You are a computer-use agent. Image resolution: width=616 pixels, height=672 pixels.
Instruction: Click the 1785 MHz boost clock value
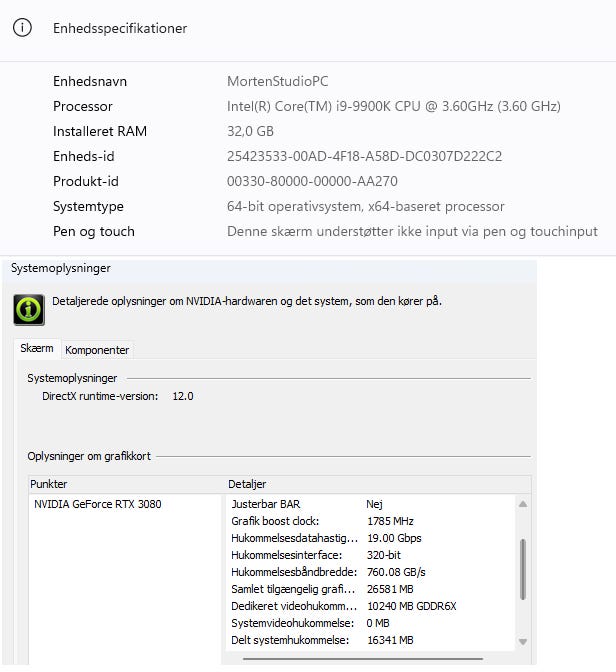coord(390,521)
